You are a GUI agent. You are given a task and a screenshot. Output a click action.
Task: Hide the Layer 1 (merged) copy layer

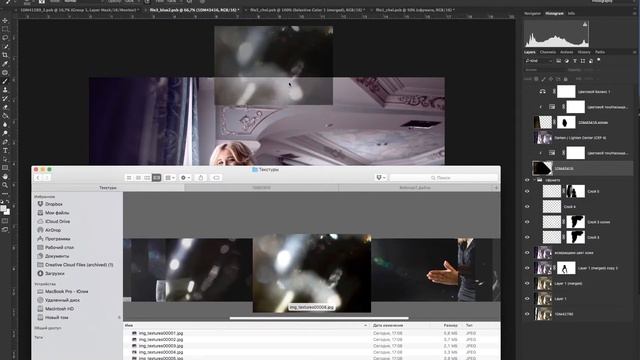(x=527, y=268)
